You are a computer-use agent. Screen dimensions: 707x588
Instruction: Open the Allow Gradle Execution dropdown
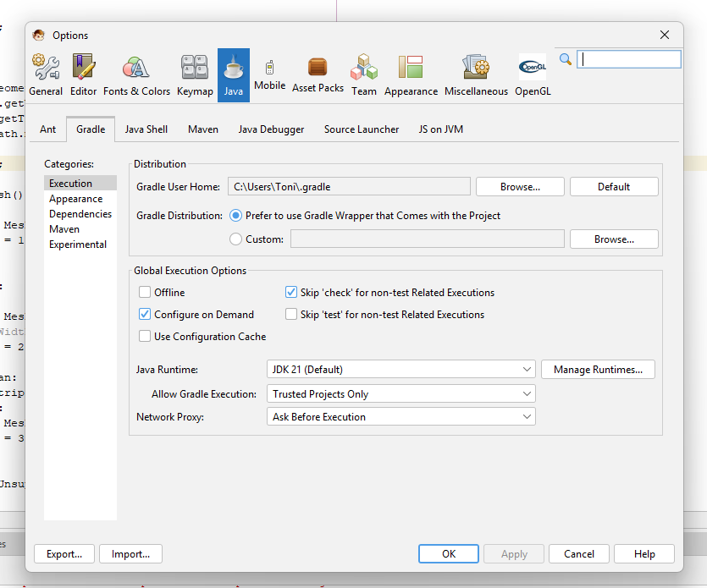click(x=400, y=393)
